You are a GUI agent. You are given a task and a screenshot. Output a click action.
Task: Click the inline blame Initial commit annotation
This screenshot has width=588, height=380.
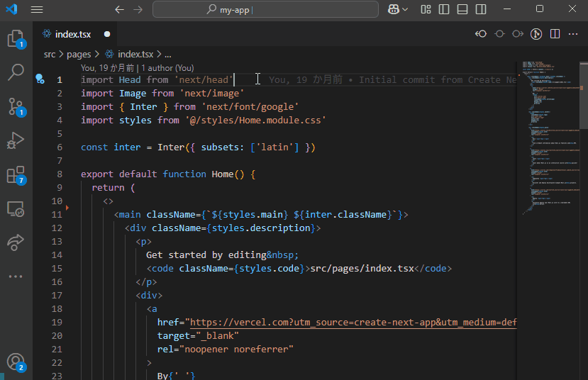click(393, 80)
